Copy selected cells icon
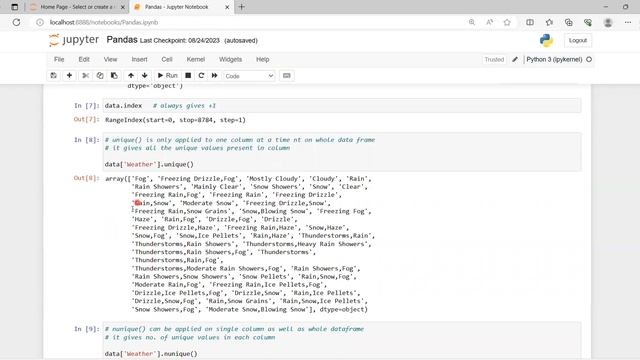This screenshot has height=360, width=640. tap(100, 76)
